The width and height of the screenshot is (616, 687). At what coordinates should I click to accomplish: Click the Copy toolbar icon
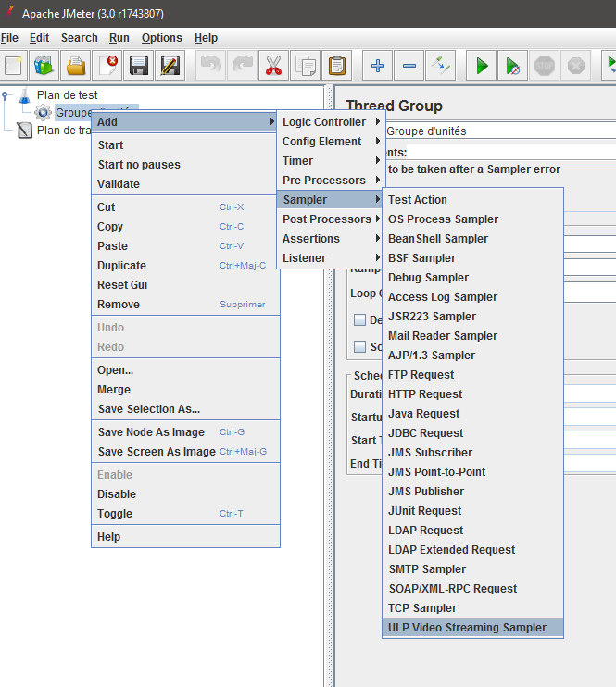pyautogui.click(x=305, y=66)
